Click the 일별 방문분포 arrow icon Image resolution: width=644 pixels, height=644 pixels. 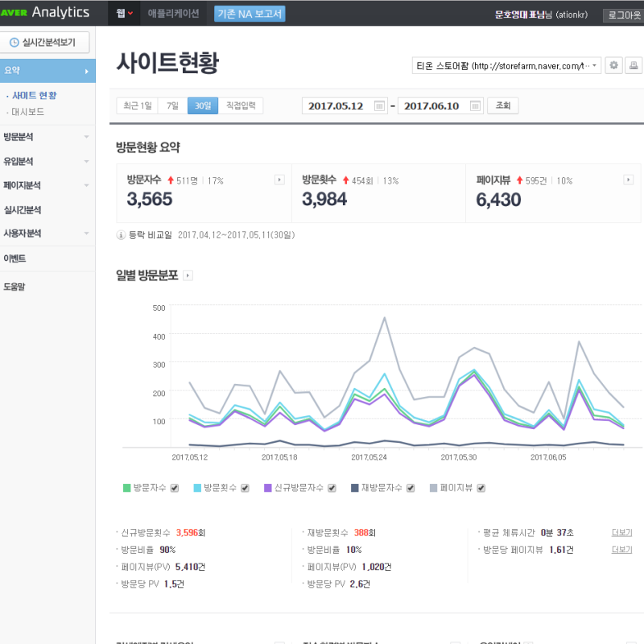click(188, 275)
